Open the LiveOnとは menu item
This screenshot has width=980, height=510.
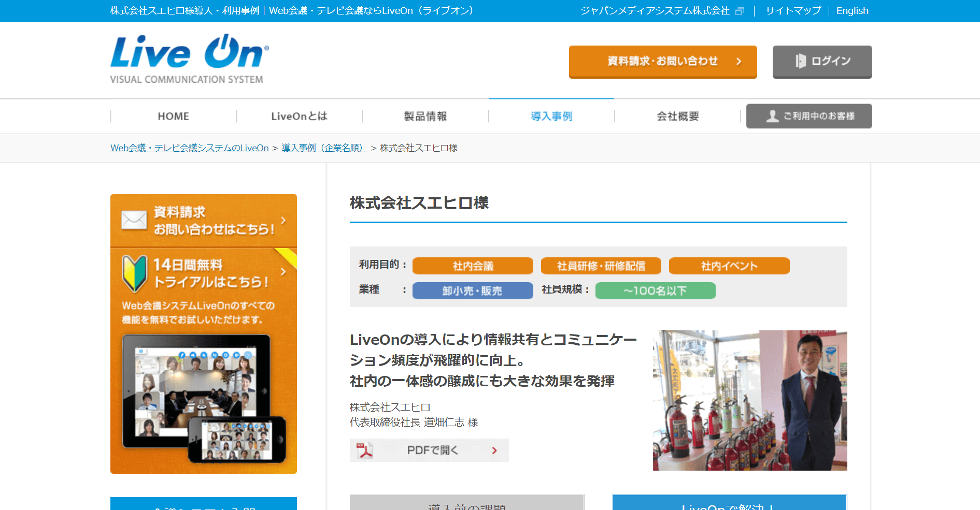(300, 116)
